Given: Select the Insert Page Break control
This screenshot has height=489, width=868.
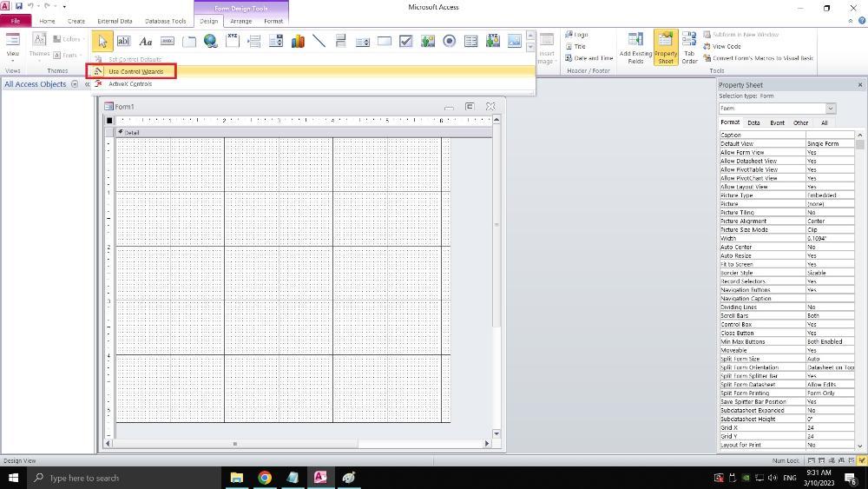Looking at the screenshot, I should pyautogui.click(x=254, y=41).
